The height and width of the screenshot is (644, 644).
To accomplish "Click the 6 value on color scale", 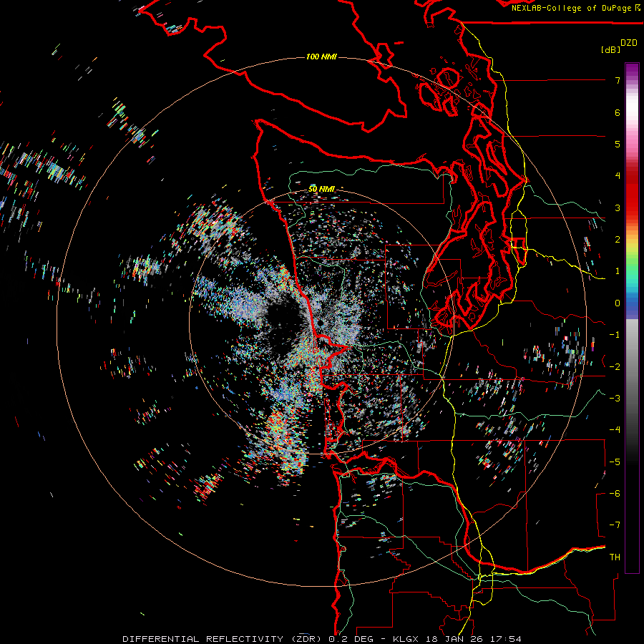I will pyautogui.click(x=618, y=112).
